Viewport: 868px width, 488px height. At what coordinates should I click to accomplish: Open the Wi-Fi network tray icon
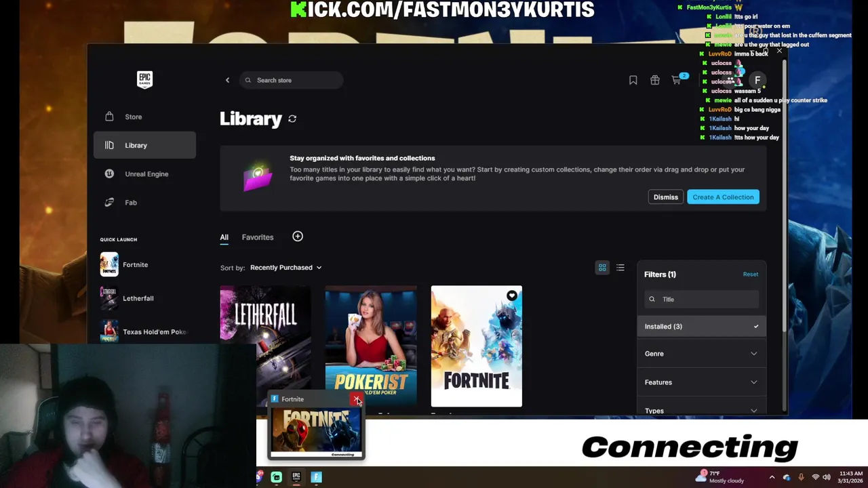tap(815, 477)
